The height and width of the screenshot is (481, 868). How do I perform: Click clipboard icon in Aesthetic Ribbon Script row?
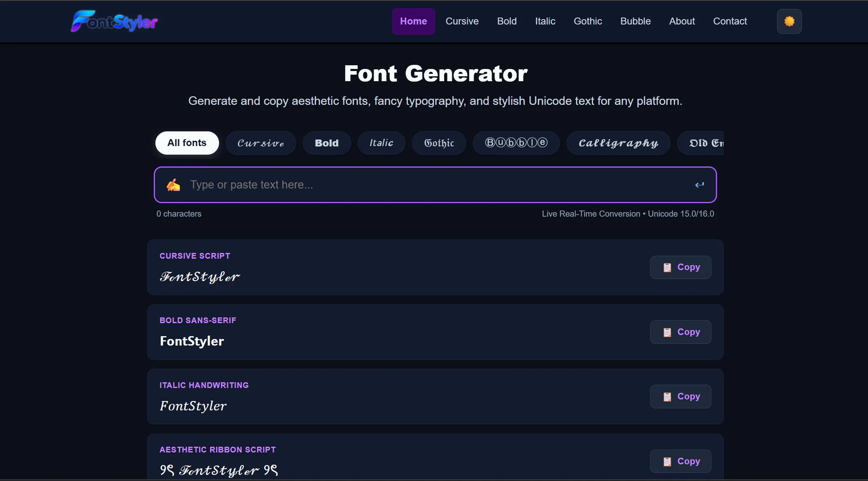tap(667, 462)
